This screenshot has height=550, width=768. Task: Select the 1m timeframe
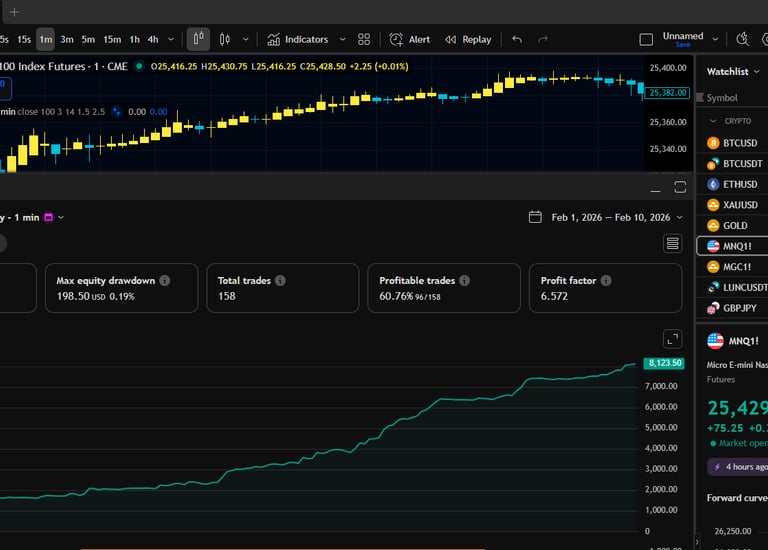[x=46, y=39]
